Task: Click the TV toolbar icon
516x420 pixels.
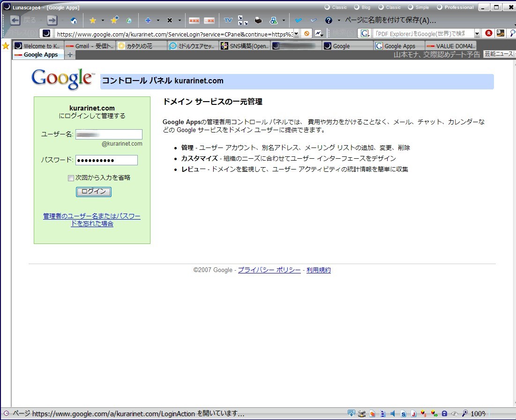Action: 228,21
